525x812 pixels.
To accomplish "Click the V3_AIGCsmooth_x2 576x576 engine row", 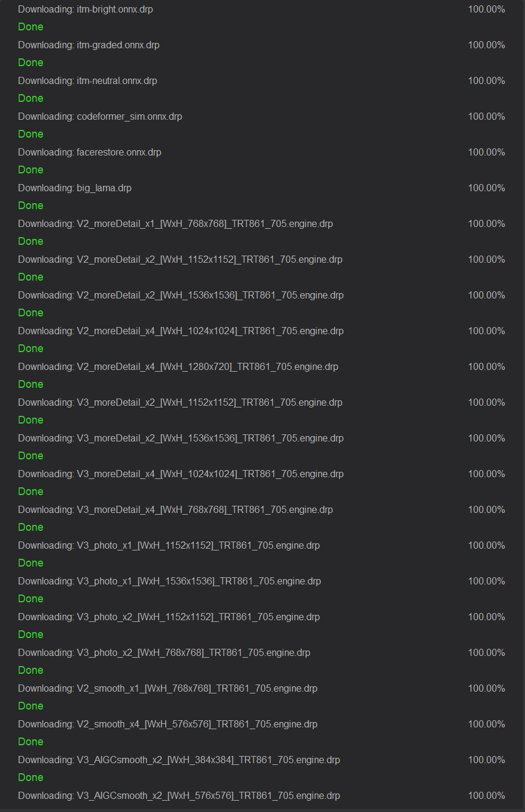I will click(x=179, y=796).
